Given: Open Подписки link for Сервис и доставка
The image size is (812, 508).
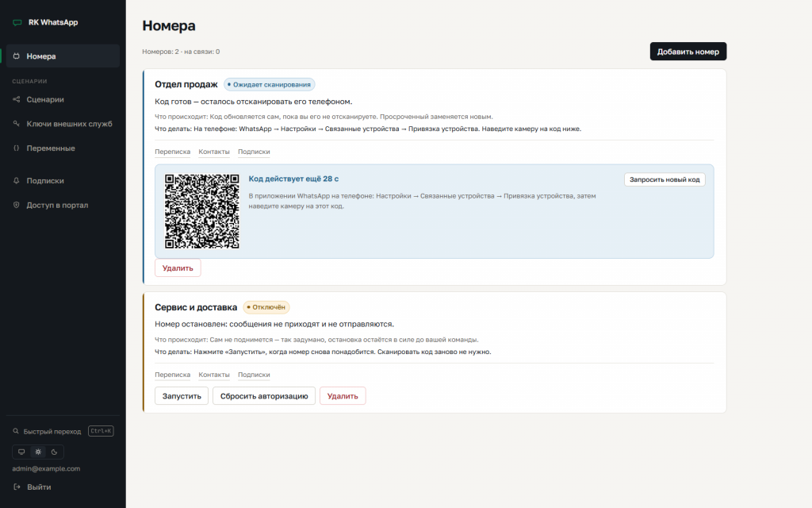Looking at the screenshot, I should tap(254, 375).
